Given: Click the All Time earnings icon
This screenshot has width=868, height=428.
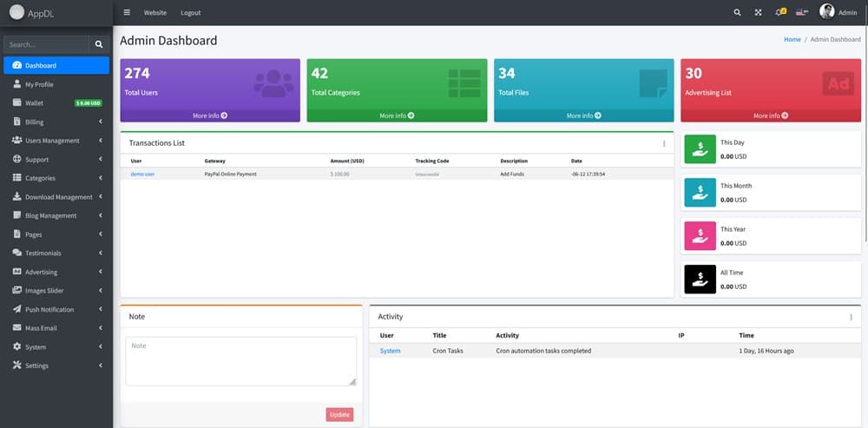Looking at the screenshot, I should 700,280.
